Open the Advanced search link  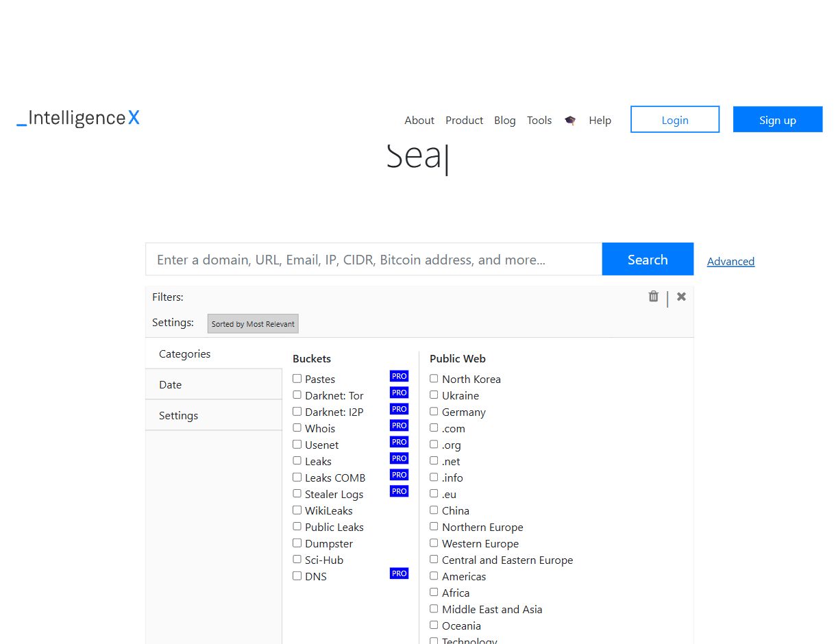click(x=730, y=261)
